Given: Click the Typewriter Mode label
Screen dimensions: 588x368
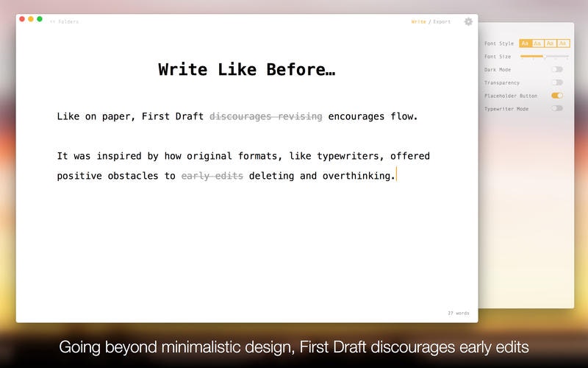Looking at the screenshot, I should (506, 109).
